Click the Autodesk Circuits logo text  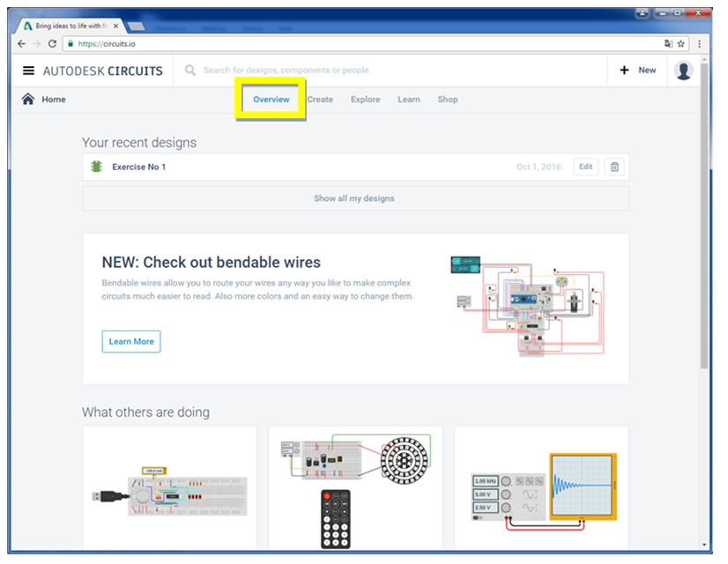(x=102, y=71)
